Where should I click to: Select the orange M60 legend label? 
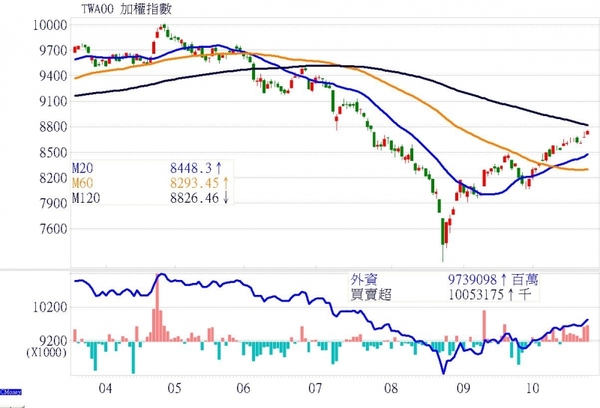click(x=84, y=182)
